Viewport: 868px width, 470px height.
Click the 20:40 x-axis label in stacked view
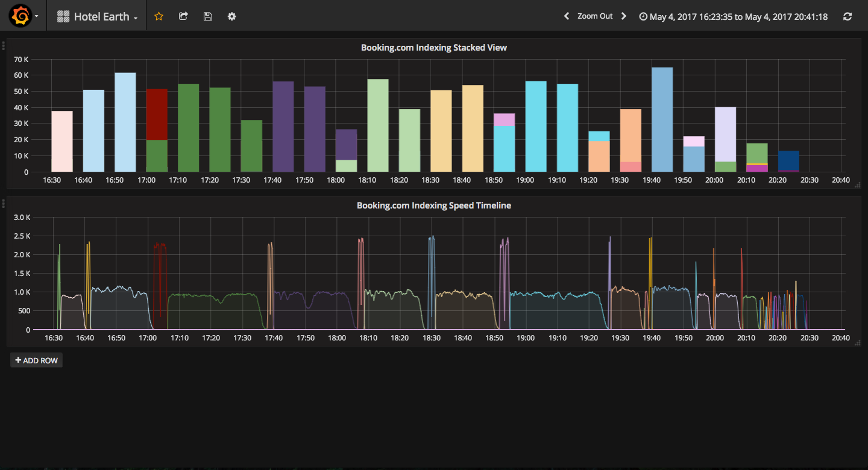841,180
